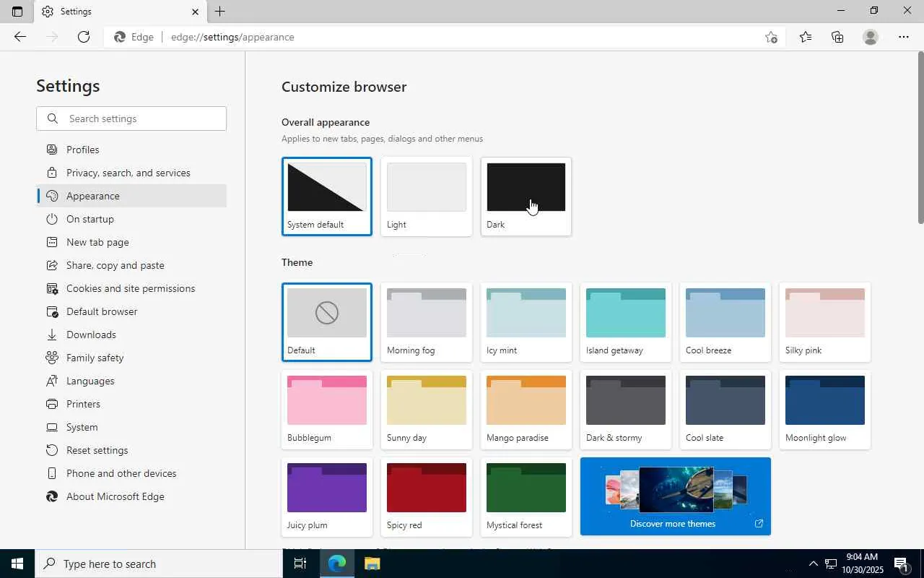924x578 pixels.
Task: Open the Languages settings page
Action: click(x=131, y=381)
